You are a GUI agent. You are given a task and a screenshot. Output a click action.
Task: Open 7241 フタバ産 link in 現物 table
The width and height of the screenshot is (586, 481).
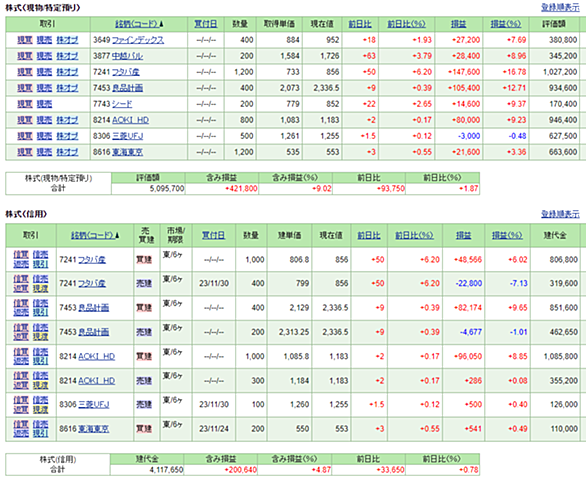[x=126, y=72]
